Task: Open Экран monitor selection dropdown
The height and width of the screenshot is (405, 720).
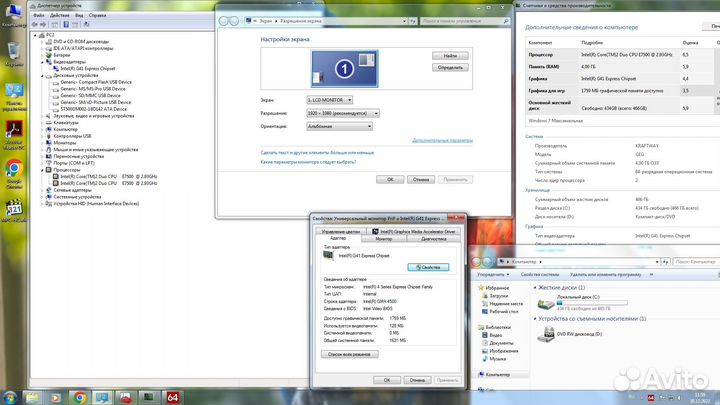Action: pos(329,100)
